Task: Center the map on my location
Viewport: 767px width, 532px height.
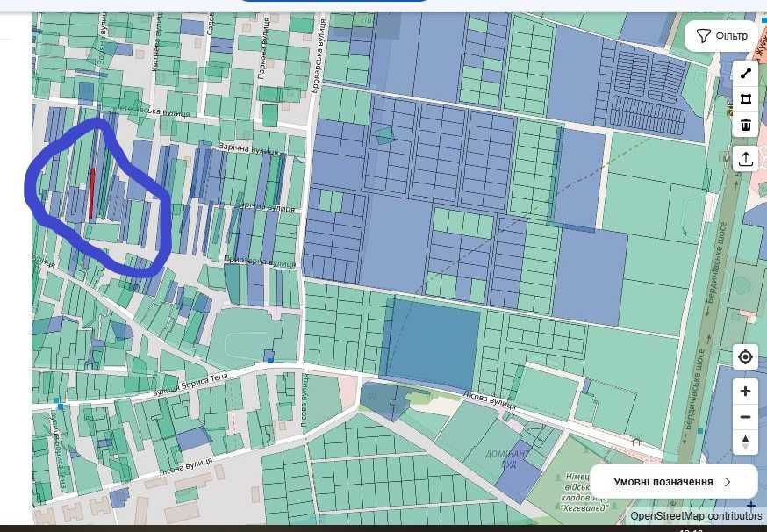Action: tap(745, 357)
